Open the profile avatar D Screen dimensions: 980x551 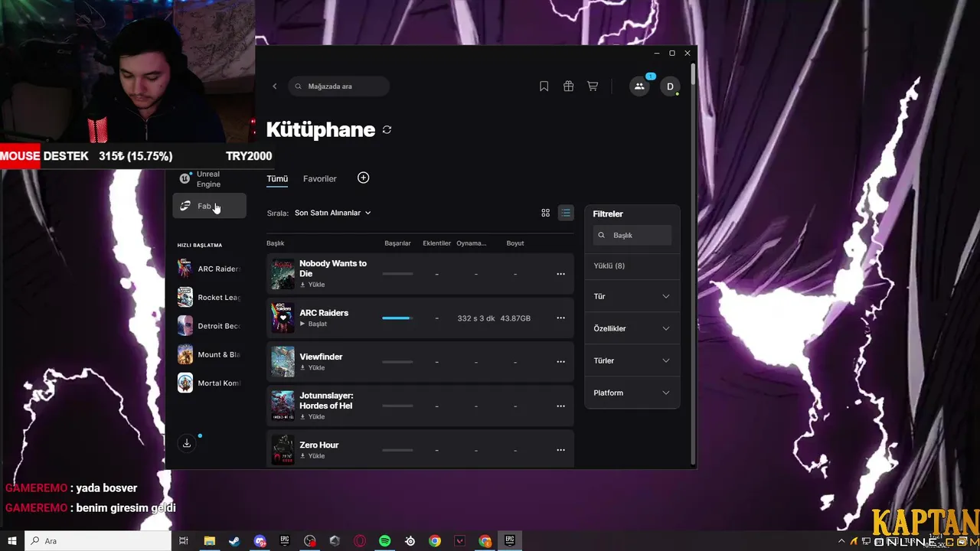click(x=670, y=86)
